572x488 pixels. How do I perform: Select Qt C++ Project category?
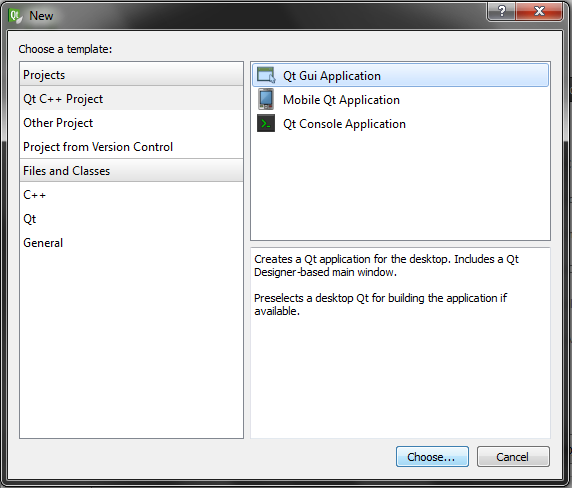131,99
